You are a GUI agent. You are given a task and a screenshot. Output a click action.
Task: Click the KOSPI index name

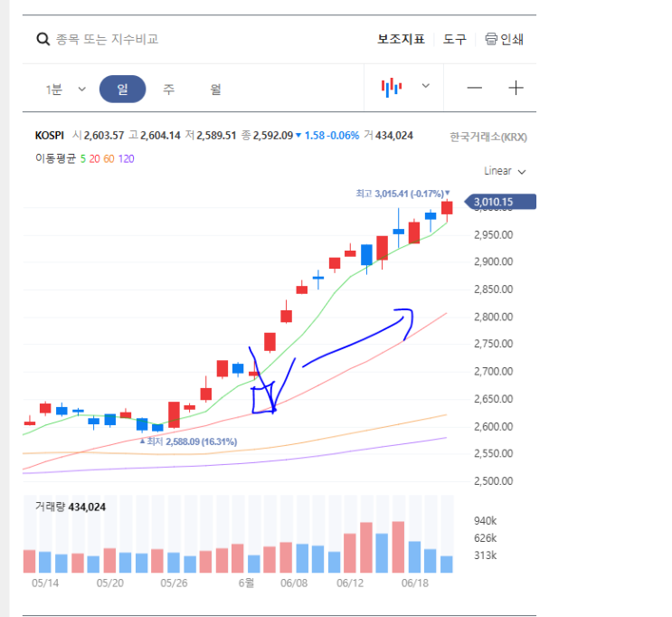(x=49, y=136)
